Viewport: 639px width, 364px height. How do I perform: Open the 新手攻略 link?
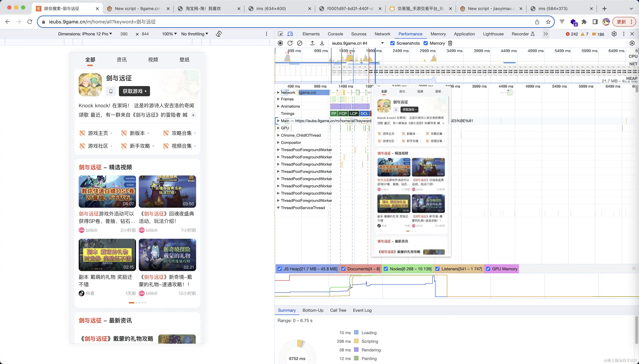pos(140,146)
